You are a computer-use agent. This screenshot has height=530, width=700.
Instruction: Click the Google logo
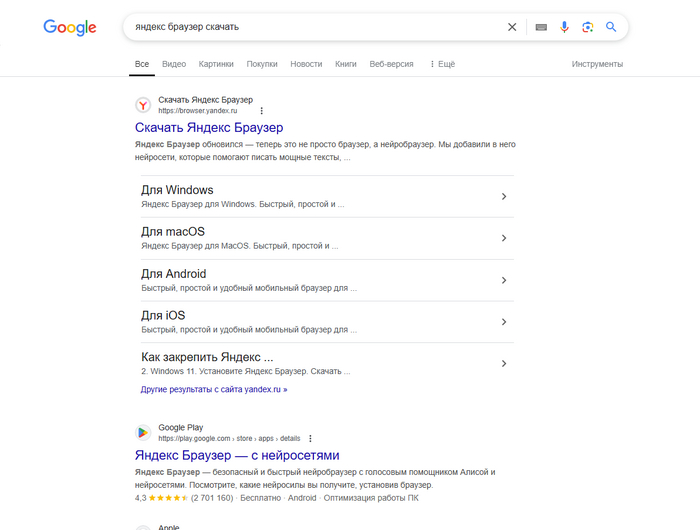pos(69,27)
